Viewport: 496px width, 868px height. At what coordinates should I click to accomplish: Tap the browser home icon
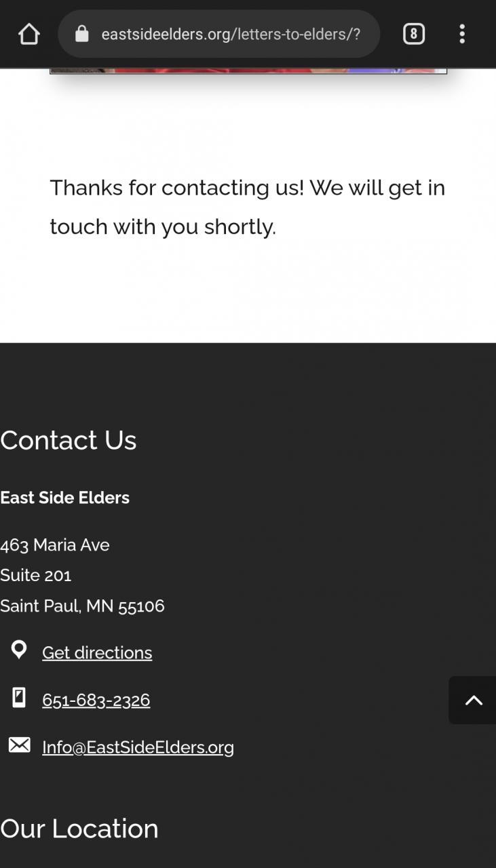[x=29, y=34]
